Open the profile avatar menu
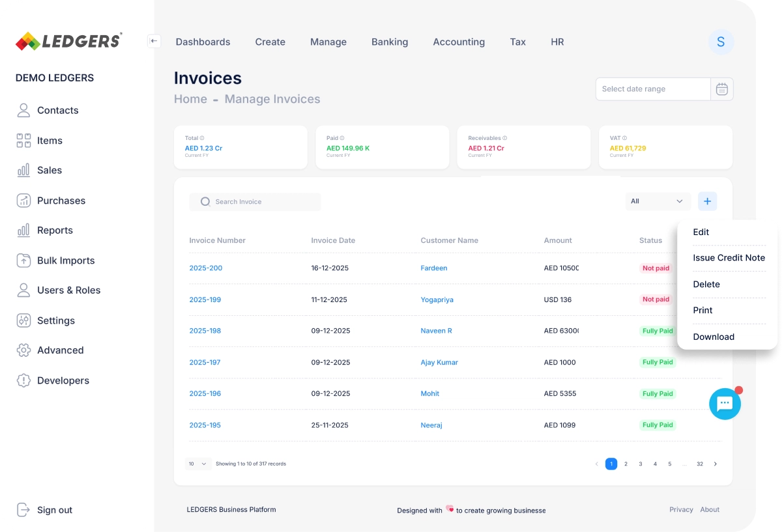The image size is (784, 532). [x=720, y=42]
